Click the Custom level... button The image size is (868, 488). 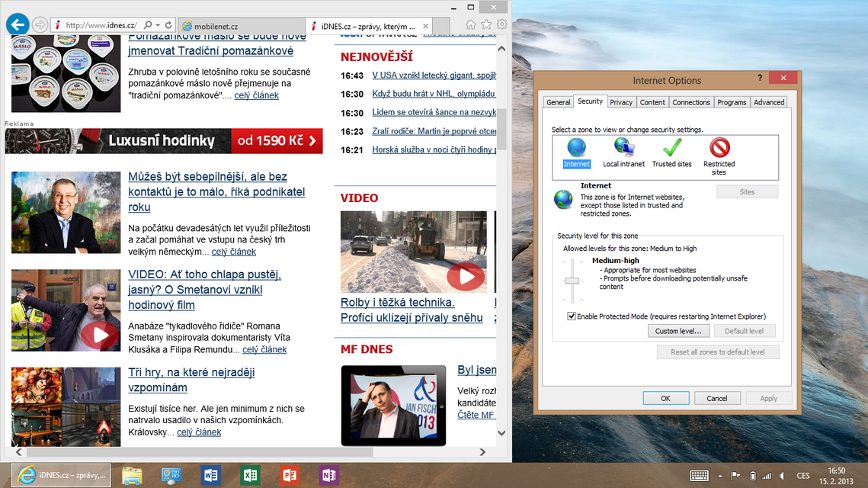click(x=678, y=331)
